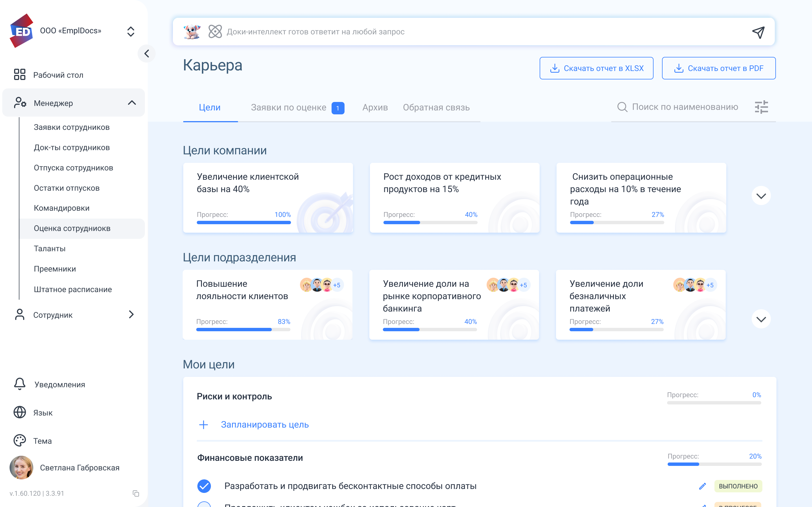Download the report in XLSX
The height and width of the screenshot is (507, 812).
coord(596,68)
